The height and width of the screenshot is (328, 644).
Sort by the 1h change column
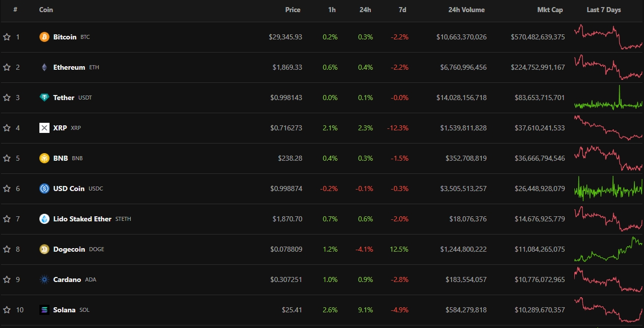coord(332,10)
